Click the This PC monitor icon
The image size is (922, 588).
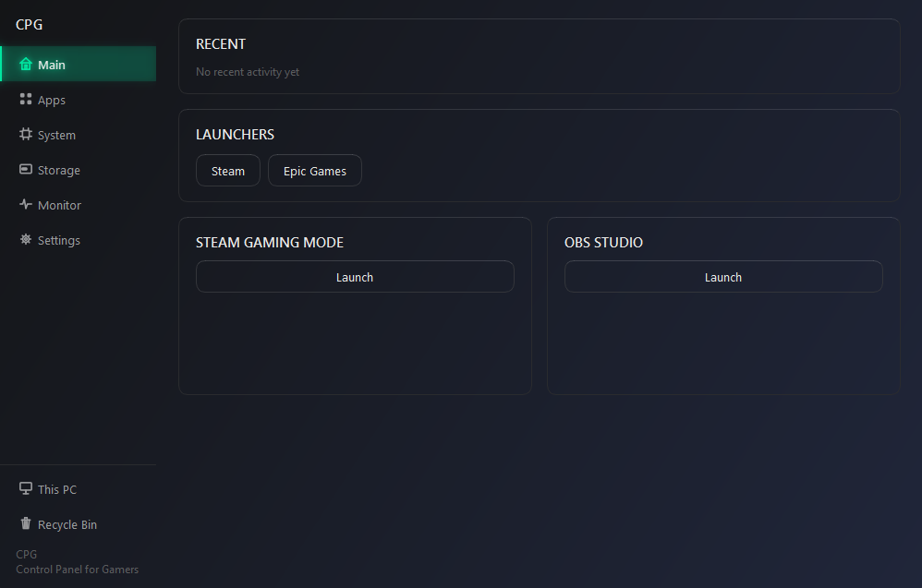click(26, 488)
